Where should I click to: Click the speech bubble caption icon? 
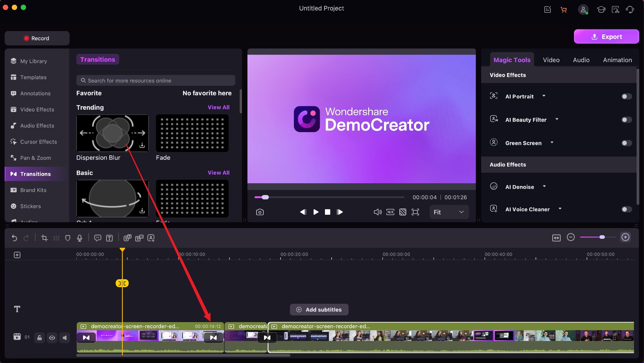click(98, 238)
